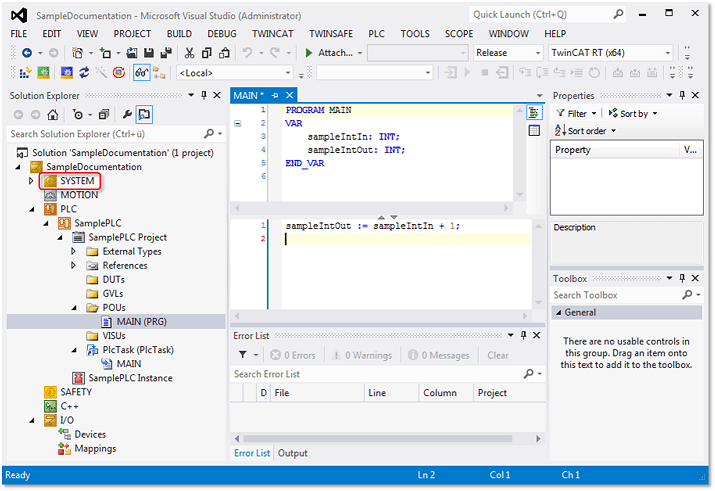Expand the References node

point(73,265)
